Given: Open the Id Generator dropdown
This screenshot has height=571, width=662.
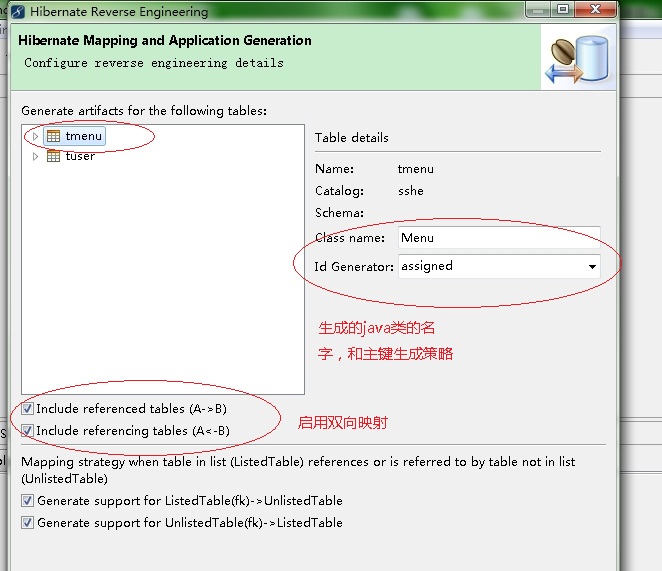Looking at the screenshot, I should coord(592,266).
